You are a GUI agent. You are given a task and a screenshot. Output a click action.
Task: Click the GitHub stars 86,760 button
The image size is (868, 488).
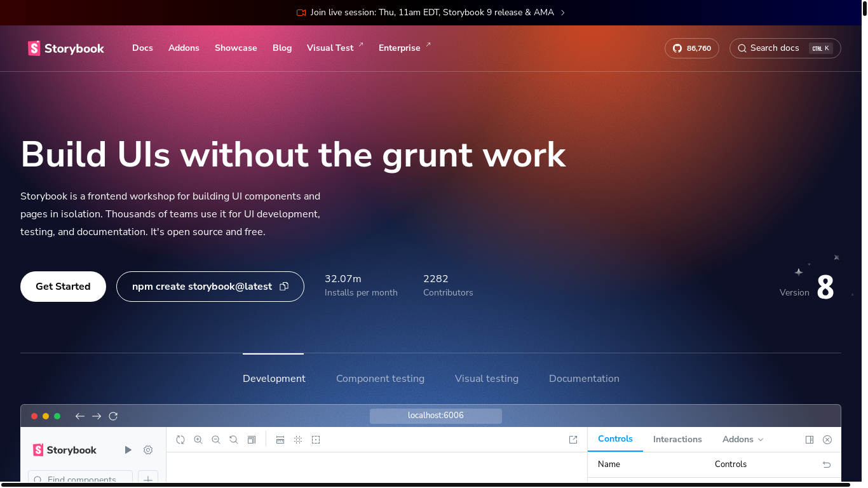pyautogui.click(x=692, y=48)
